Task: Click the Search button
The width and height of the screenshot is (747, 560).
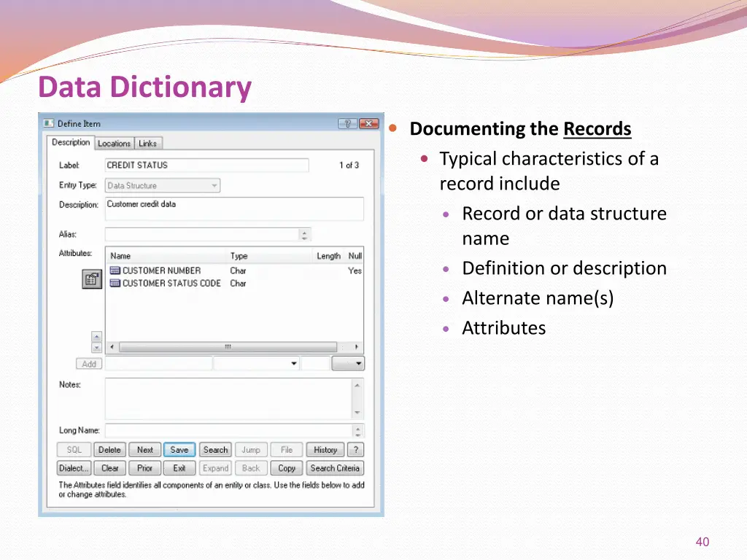Action: (215, 450)
